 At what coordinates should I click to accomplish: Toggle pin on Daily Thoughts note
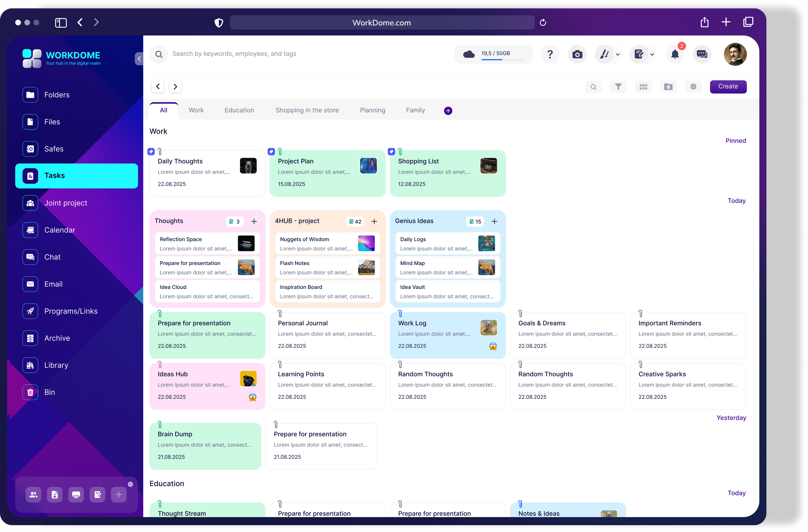coord(151,152)
